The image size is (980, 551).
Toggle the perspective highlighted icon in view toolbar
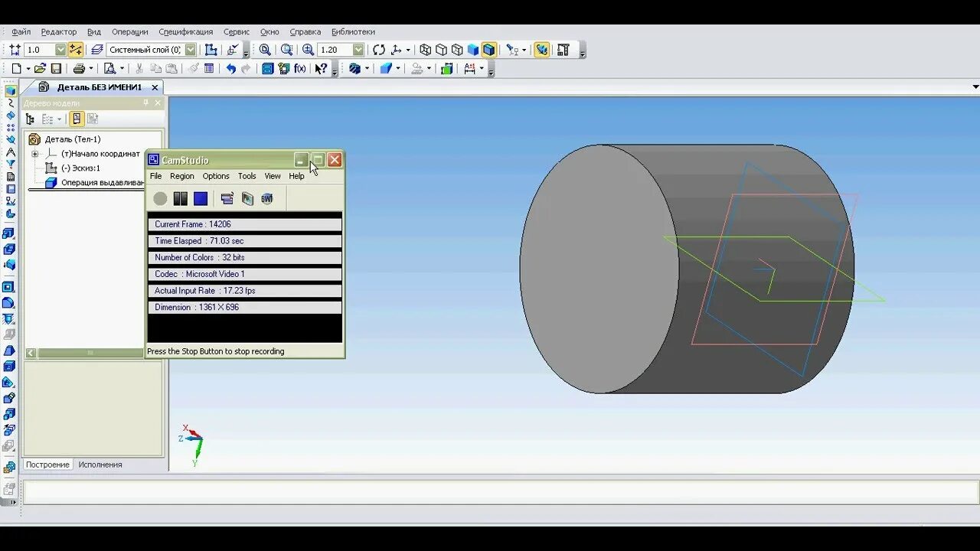tap(541, 50)
